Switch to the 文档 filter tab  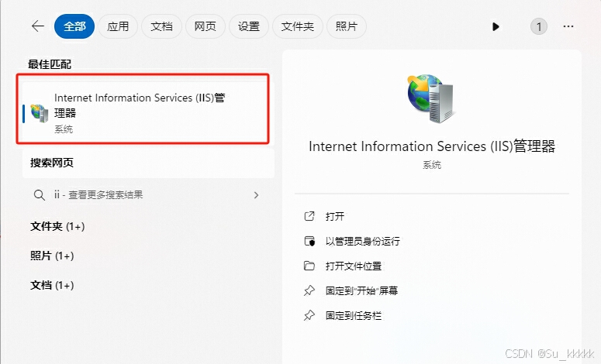point(161,26)
